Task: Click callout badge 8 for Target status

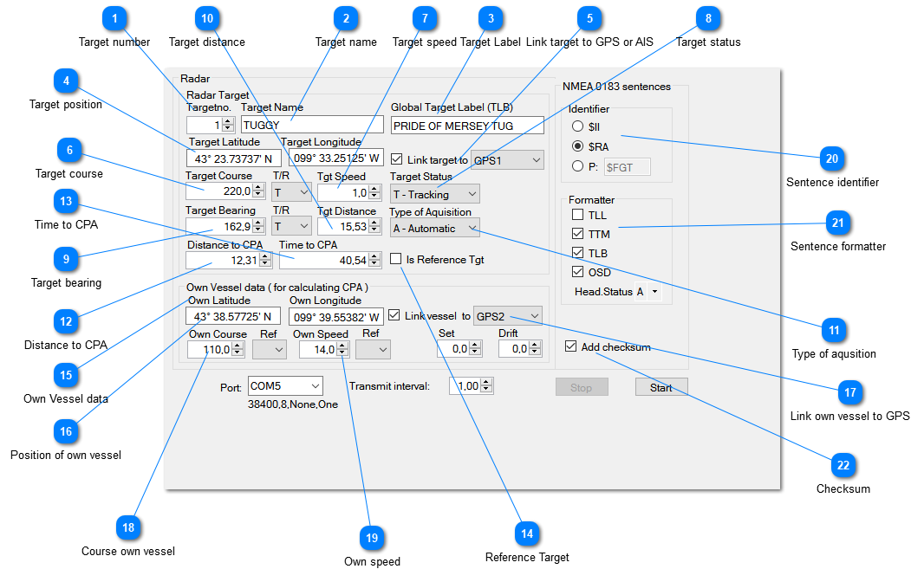Action: (708, 18)
